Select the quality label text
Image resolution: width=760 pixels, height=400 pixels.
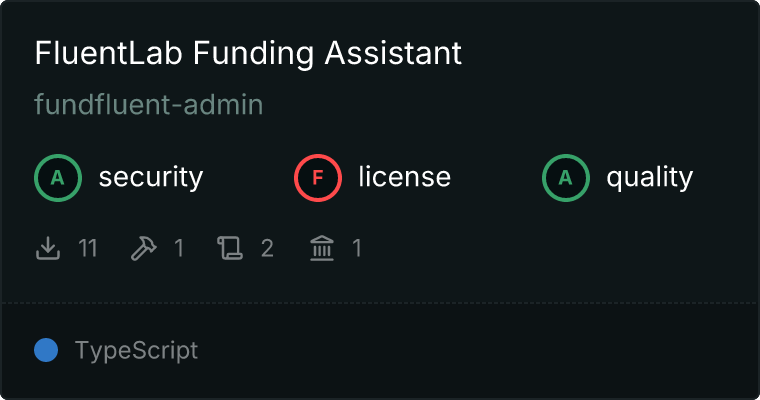pos(649,178)
